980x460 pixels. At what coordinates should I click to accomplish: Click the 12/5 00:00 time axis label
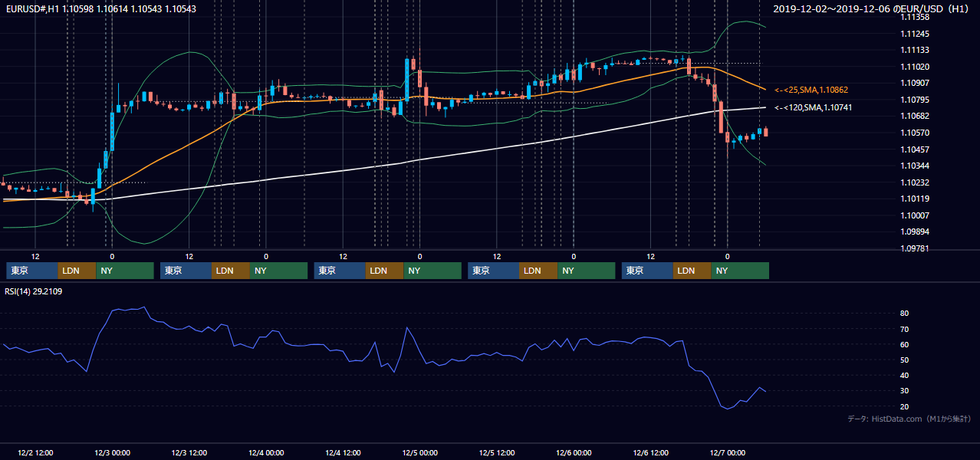pos(419,452)
